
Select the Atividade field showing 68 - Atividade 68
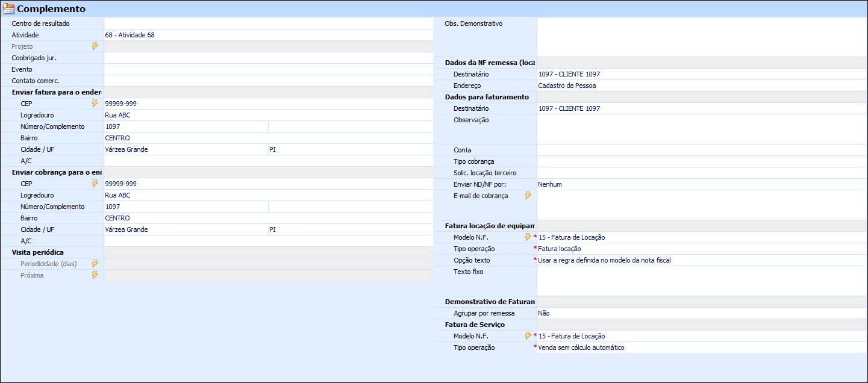tap(269, 35)
